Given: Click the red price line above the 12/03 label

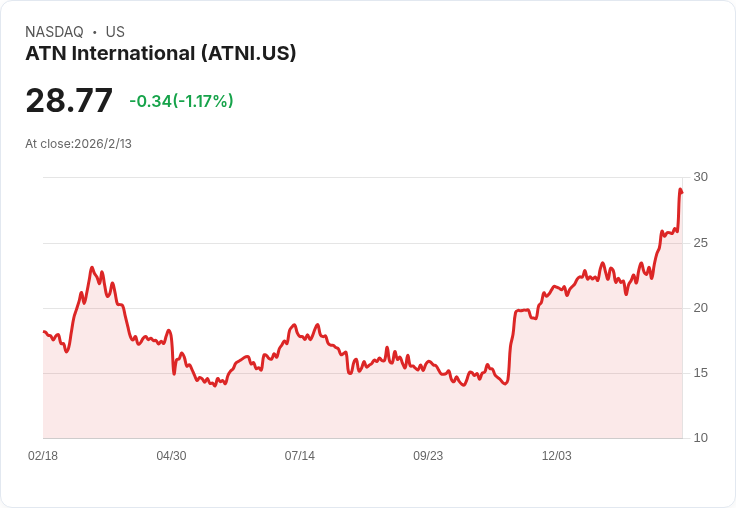Looking at the screenshot, I should (x=556, y=289).
